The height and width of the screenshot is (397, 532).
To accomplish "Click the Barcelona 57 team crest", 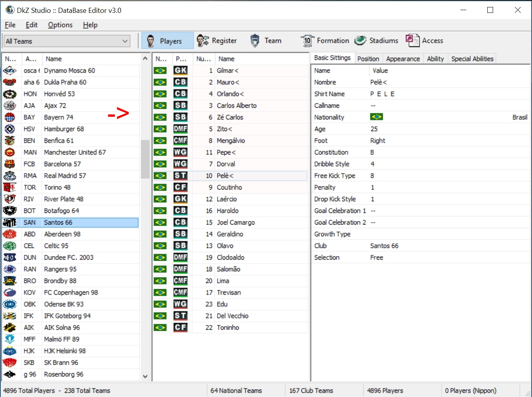I will point(10,164).
